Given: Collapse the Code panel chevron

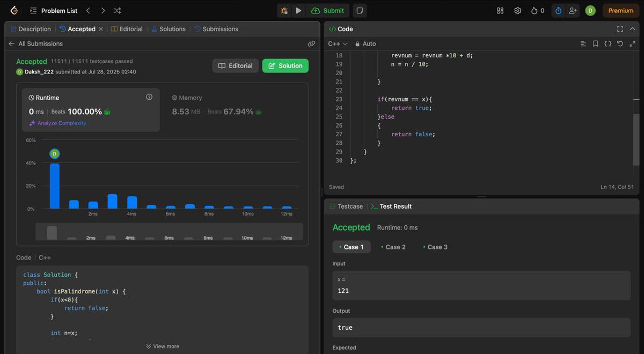Looking at the screenshot, I should (x=632, y=29).
